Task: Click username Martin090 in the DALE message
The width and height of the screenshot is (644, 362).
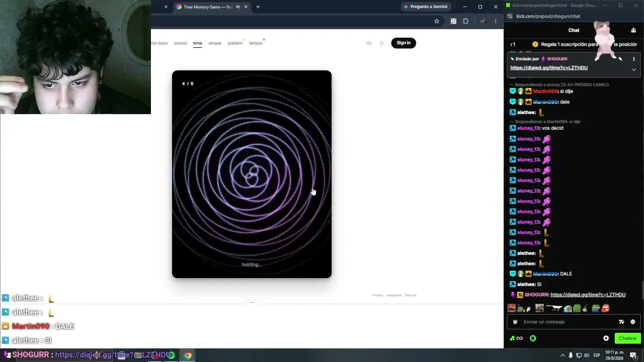Action: coord(545,274)
